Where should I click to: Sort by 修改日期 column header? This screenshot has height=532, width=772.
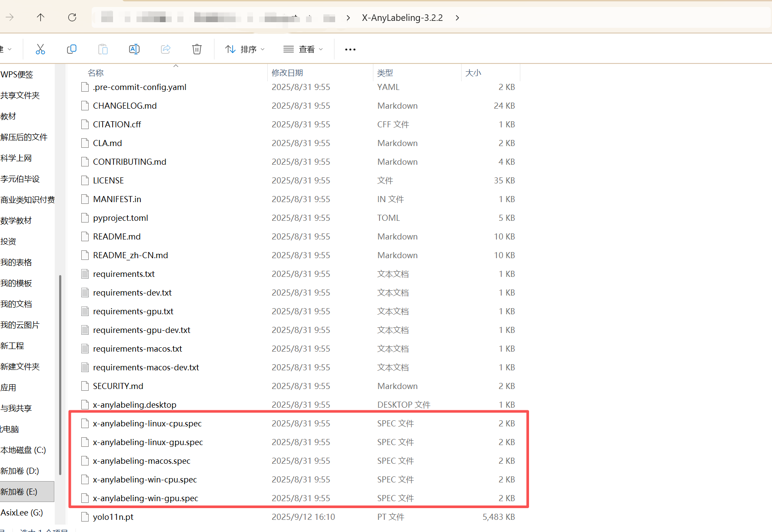coord(287,73)
